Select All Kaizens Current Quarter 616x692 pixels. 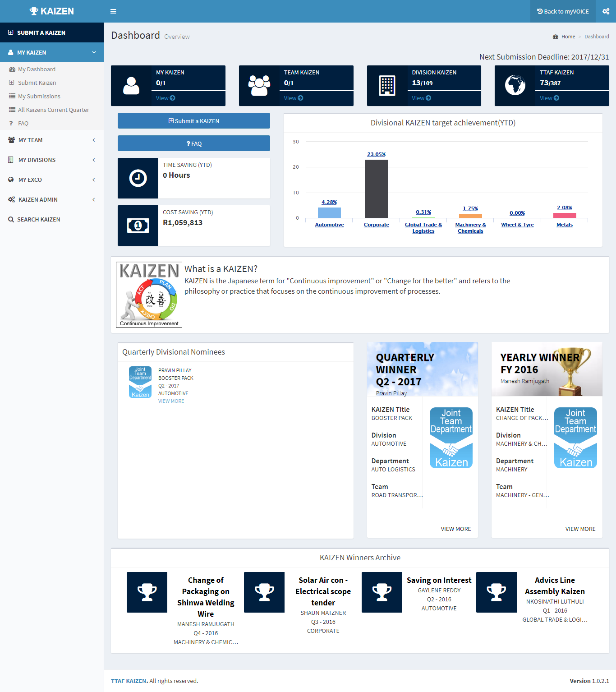53,110
